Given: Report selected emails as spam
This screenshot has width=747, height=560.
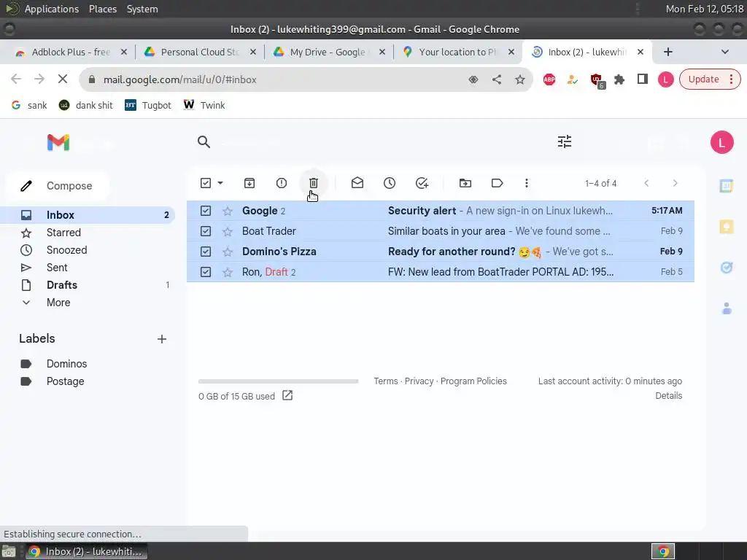Looking at the screenshot, I should pyautogui.click(x=282, y=183).
